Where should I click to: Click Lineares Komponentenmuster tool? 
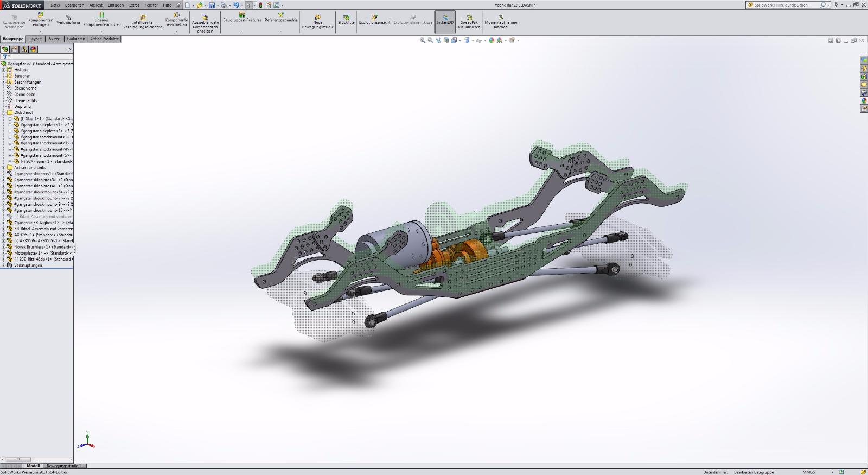click(x=101, y=20)
